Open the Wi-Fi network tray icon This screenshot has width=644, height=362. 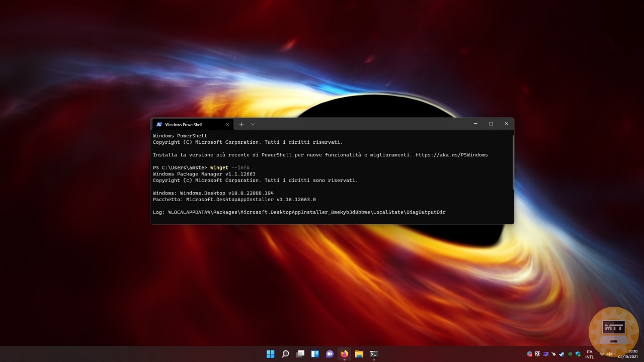tap(602, 354)
